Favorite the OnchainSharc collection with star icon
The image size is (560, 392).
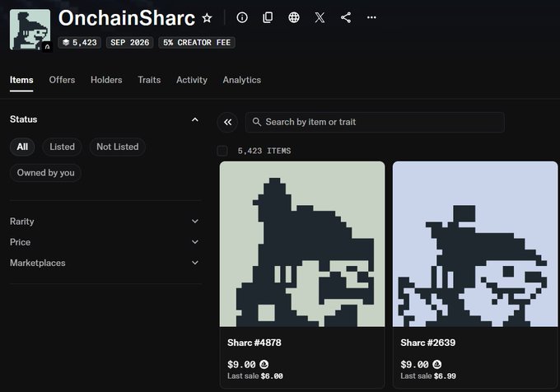(x=207, y=18)
